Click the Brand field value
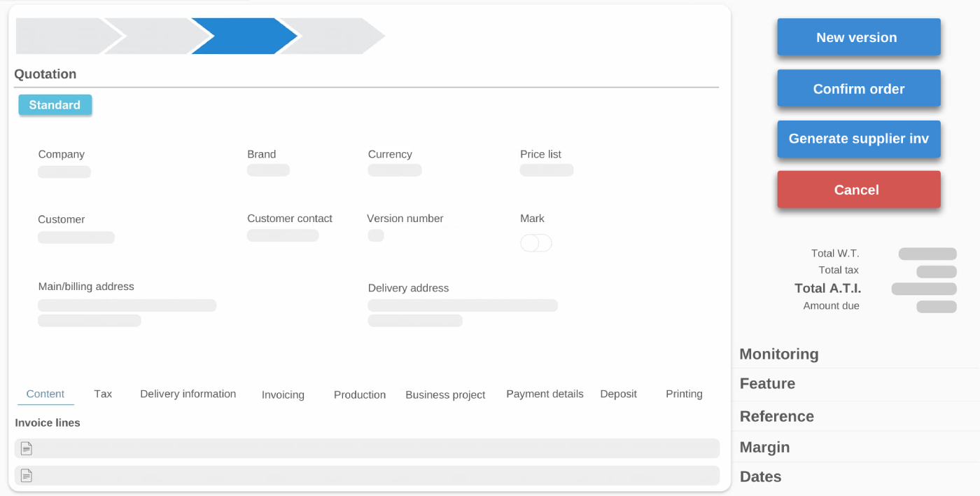Screen dimensions: 980x496 tap(268, 170)
